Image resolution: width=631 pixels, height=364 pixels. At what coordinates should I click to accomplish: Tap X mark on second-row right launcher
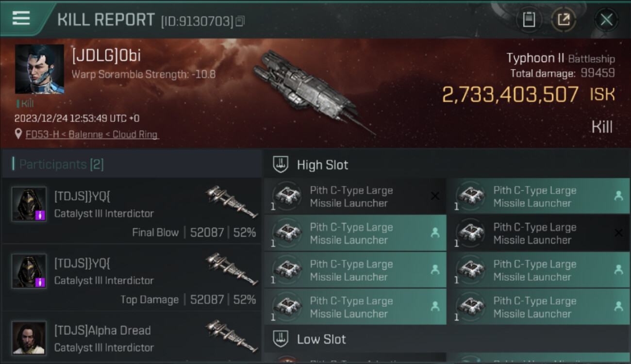click(x=618, y=233)
